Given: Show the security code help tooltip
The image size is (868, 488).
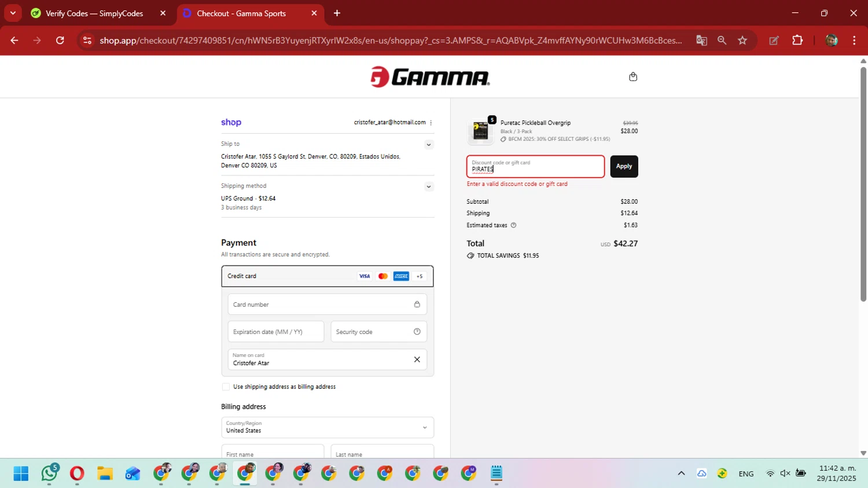Looking at the screenshot, I should click(417, 332).
